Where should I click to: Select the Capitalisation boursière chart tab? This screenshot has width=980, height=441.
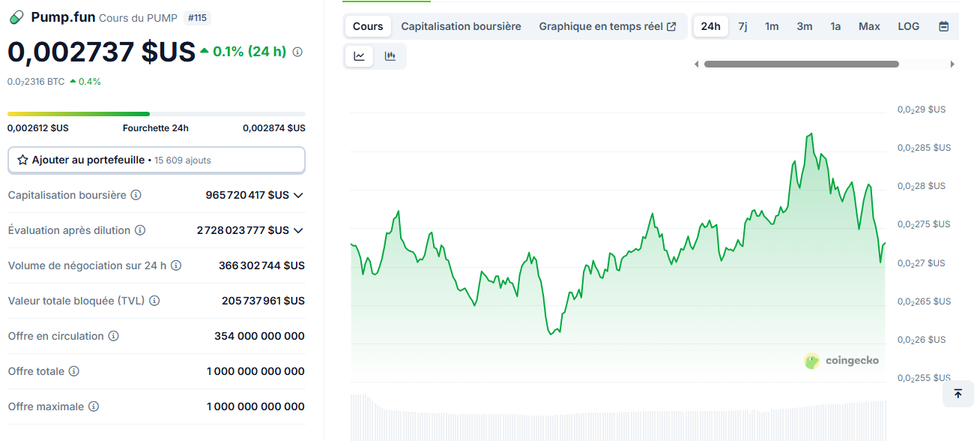pyautogui.click(x=461, y=26)
